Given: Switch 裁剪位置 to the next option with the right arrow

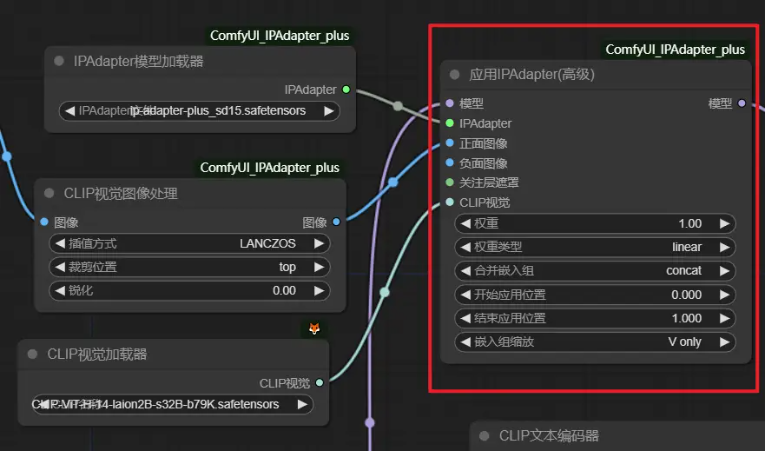Looking at the screenshot, I should [x=319, y=266].
